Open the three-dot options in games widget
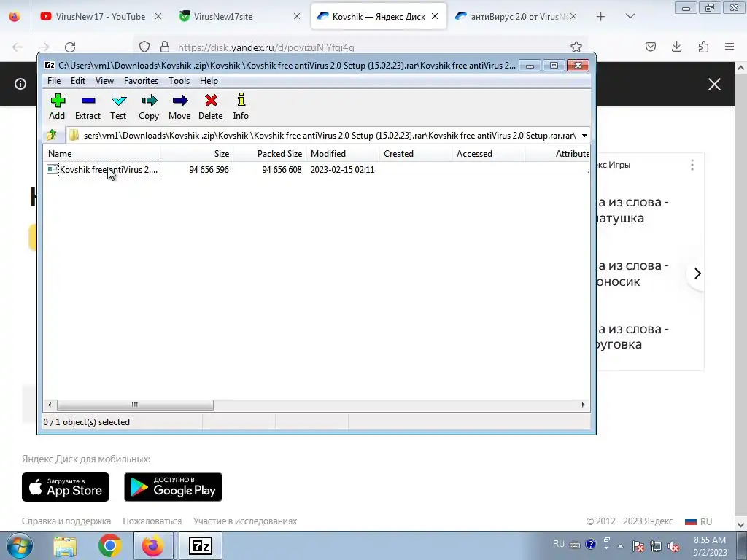747x560 pixels. click(692, 165)
